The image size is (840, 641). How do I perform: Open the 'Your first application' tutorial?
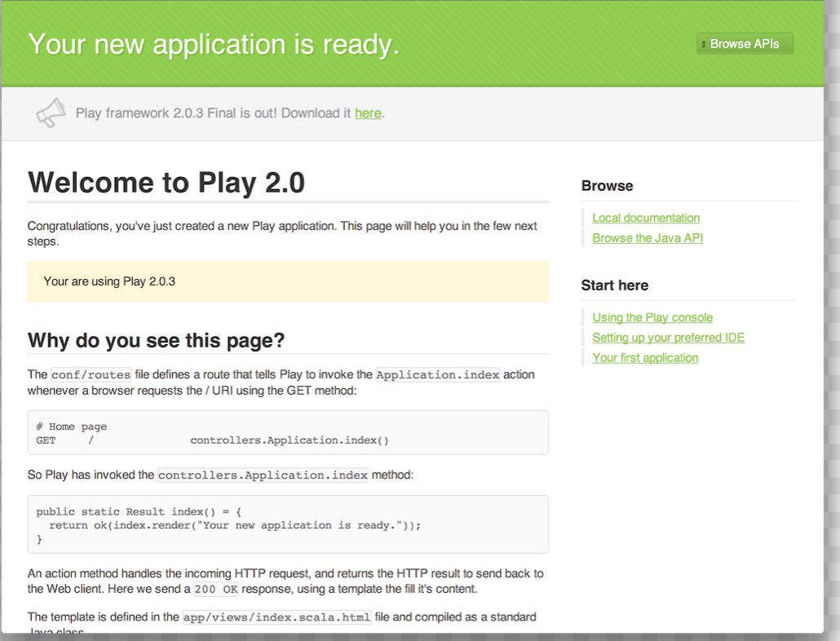pyautogui.click(x=644, y=357)
